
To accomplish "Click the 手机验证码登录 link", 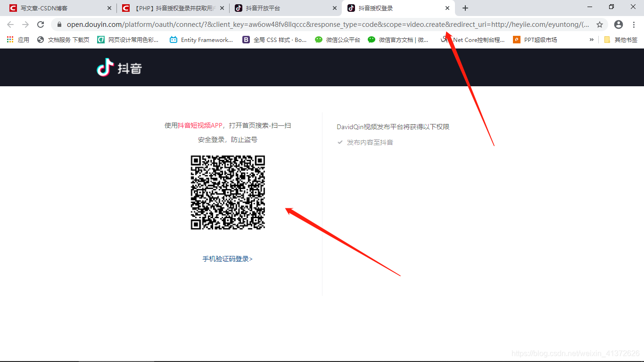I will pos(228,259).
